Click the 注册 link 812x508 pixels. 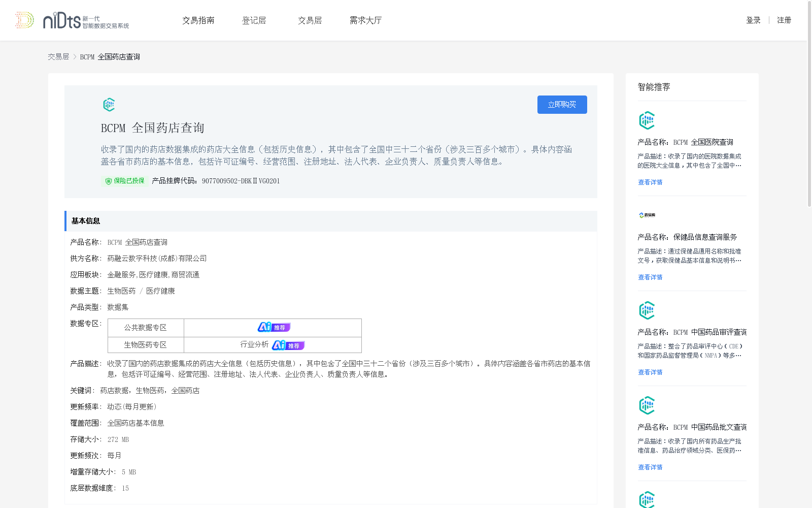coord(784,20)
